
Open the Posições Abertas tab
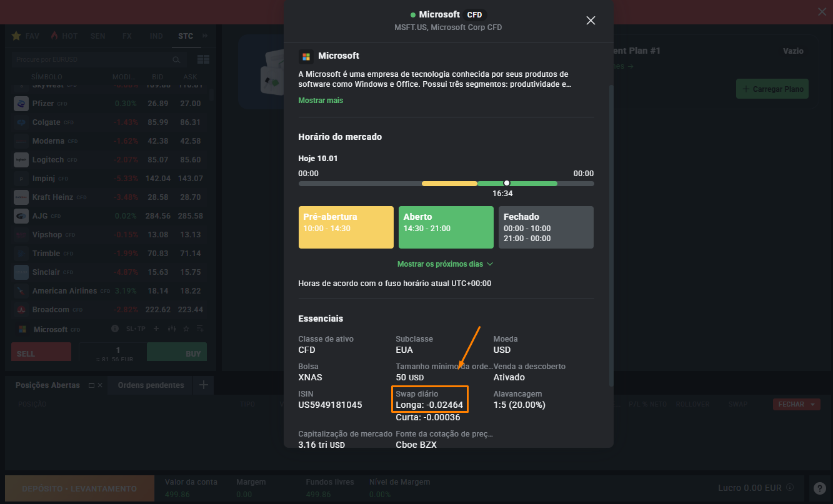pyautogui.click(x=47, y=385)
